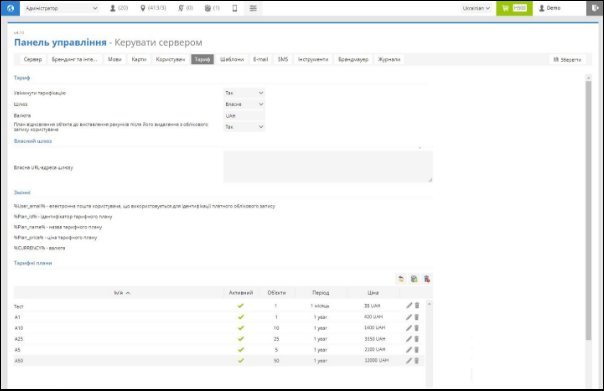Open the Ukrainian language dropdown
The height and width of the screenshot is (391, 604).
point(476,8)
